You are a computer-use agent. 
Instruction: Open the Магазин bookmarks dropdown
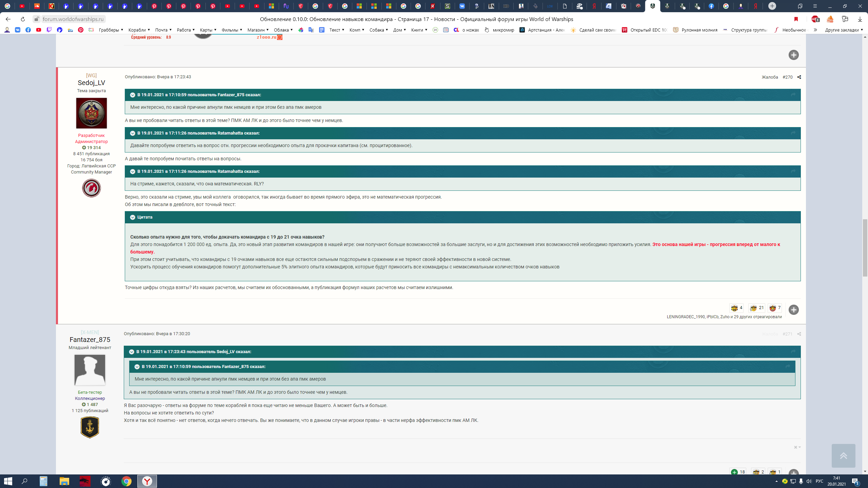(258, 30)
